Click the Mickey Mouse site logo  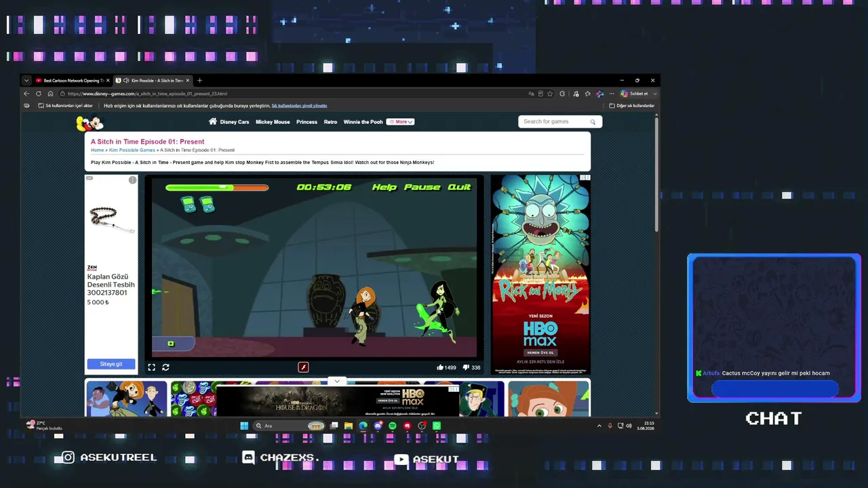pyautogui.click(x=90, y=123)
